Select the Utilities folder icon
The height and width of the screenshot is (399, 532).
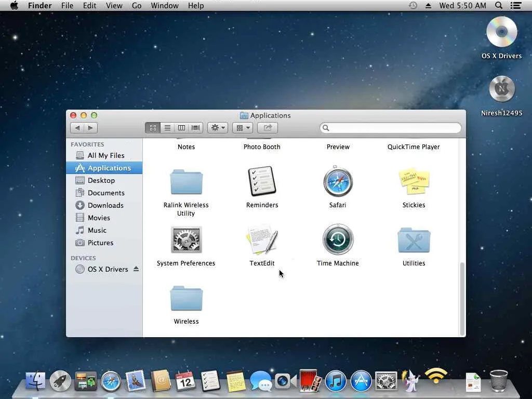(414, 240)
